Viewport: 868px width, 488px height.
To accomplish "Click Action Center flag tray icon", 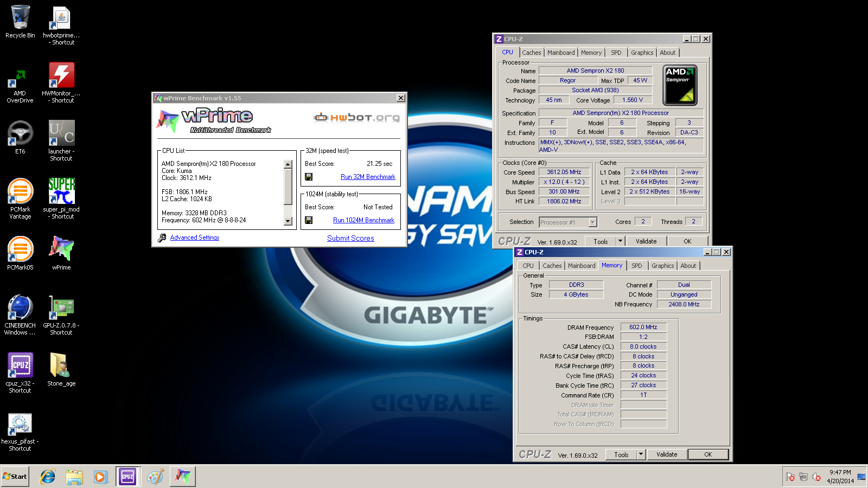I will pos(790,477).
